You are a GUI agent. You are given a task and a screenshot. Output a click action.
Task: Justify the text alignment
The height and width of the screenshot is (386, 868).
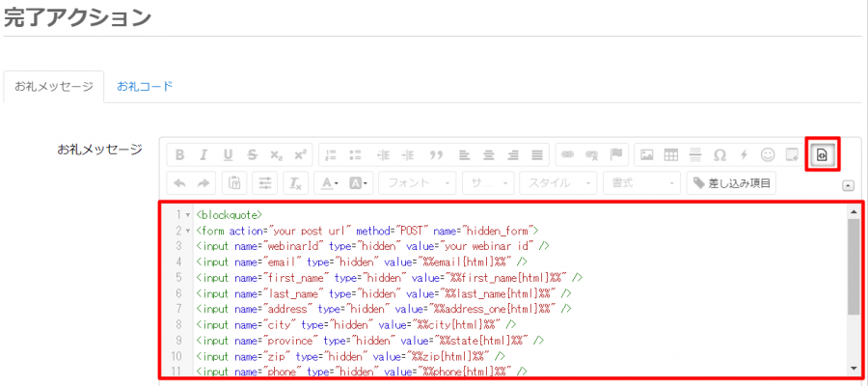click(536, 155)
